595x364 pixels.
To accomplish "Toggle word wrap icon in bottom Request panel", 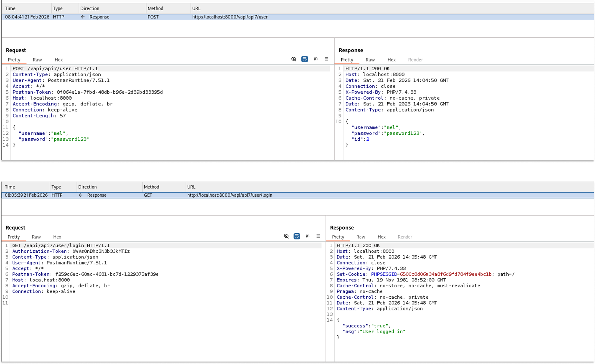I will pyautogui.click(x=297, y=236).
